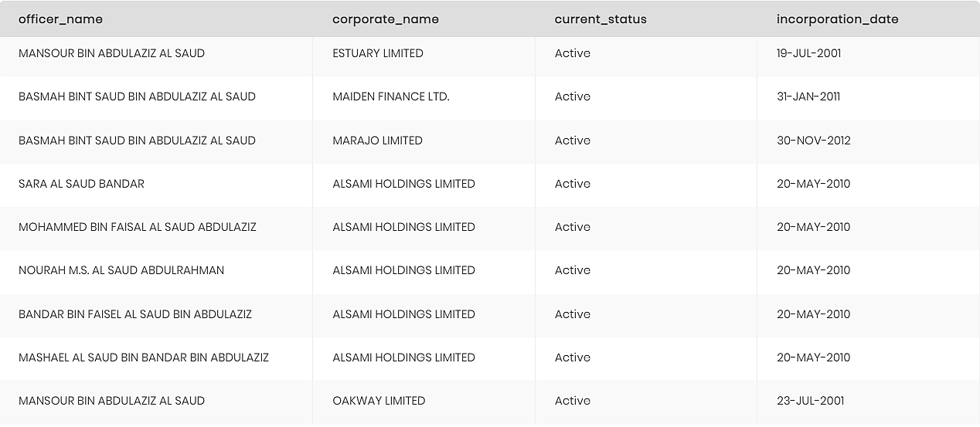The image size is (980, 427).
Task: Click the corporate_name column header
Action: pyautogui.click(x=386, y=19)
